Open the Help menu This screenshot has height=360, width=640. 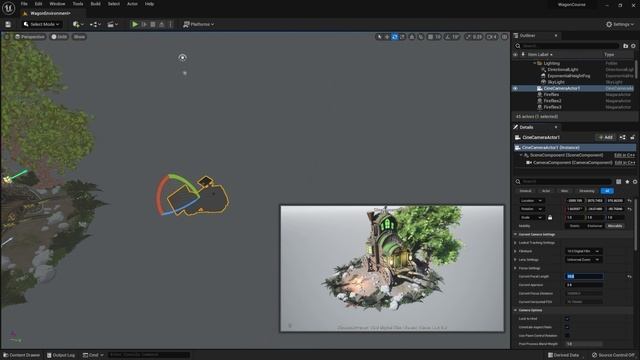(x=149, y=4)
